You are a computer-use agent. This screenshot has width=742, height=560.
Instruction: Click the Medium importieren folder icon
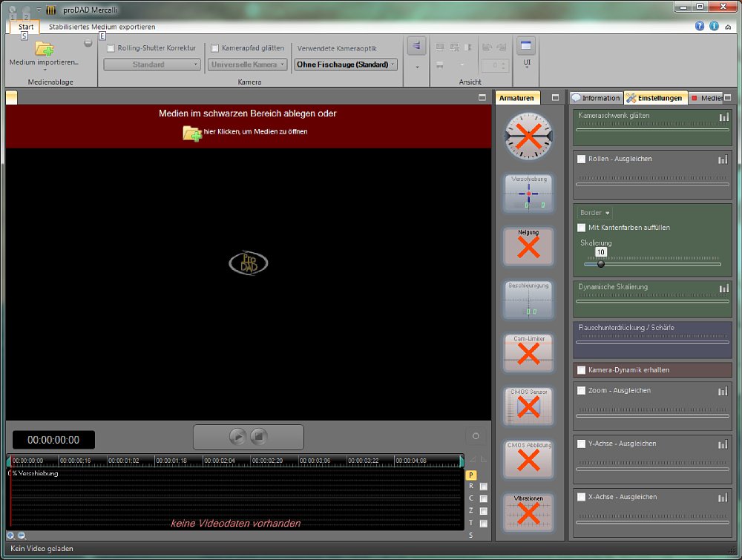44,49
